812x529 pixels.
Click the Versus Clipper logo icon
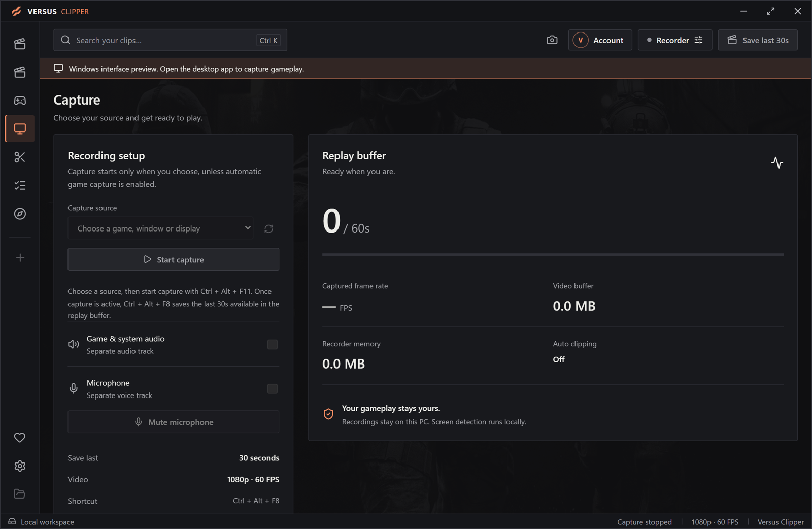(17, 11)
